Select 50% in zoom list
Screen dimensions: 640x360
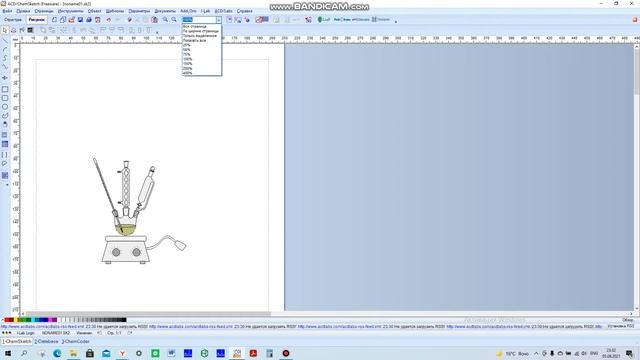(x=202, y=50)
